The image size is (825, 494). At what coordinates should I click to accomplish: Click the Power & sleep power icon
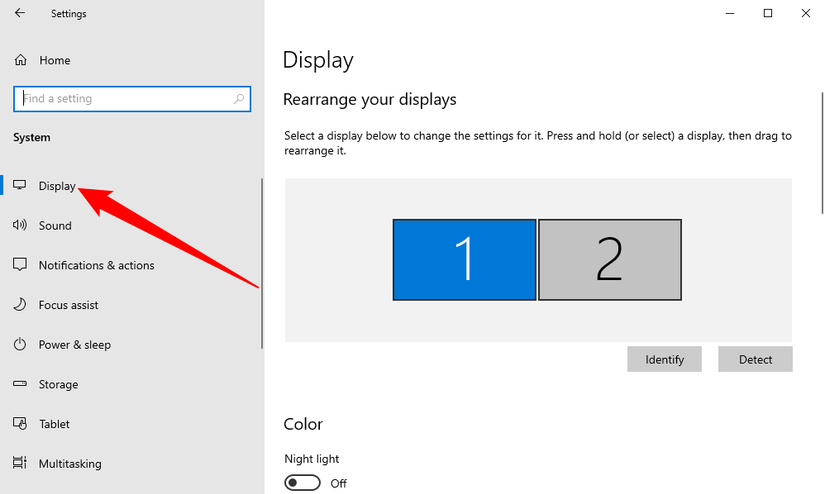point(19,345)
